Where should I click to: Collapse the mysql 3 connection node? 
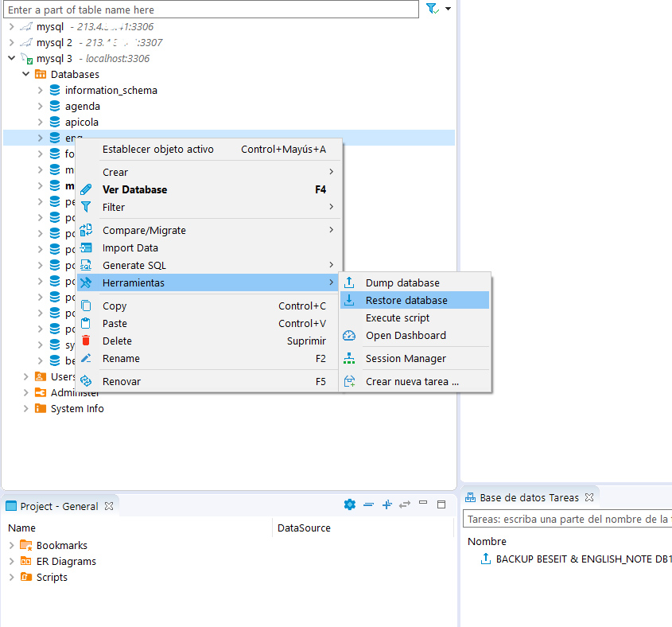coord(11,59)
